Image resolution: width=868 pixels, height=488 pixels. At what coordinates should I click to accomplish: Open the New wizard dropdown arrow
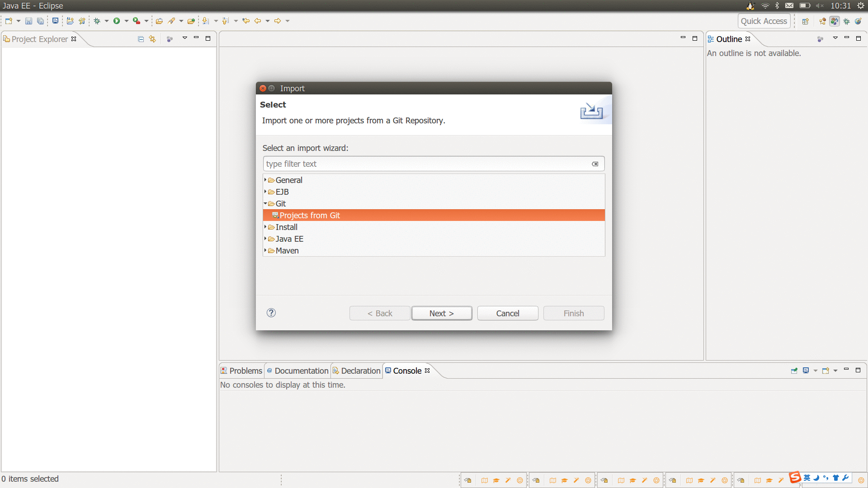click(19, 21)
